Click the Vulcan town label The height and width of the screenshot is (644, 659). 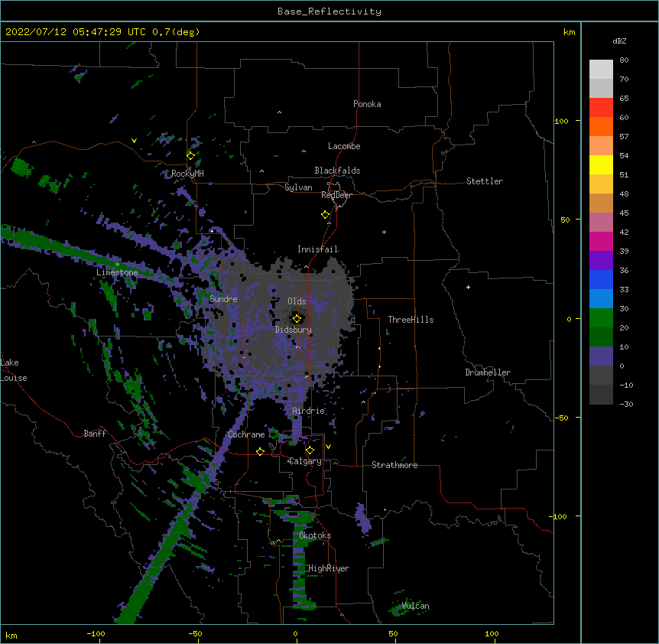[415, 606]
